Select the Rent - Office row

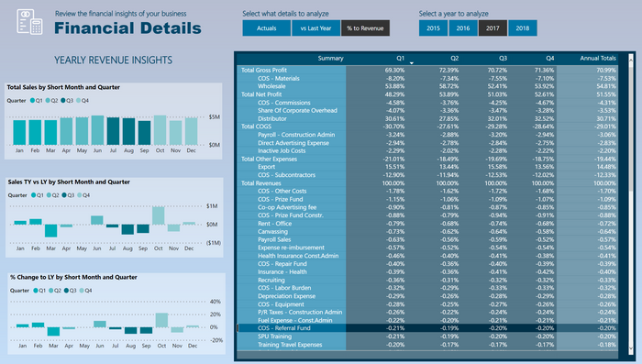coord(427,223)
